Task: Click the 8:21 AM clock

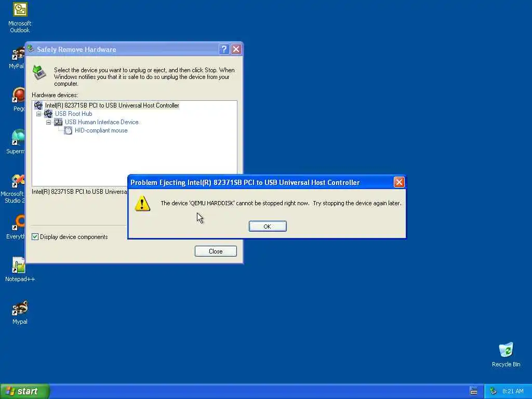Action: 513,391
